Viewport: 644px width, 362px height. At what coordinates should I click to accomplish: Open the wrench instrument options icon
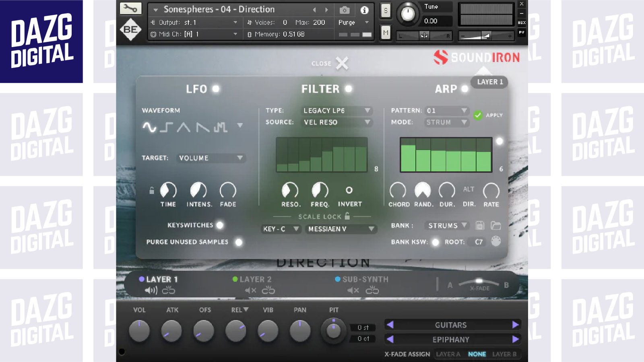pyautogui.click(x=130, y=8)
